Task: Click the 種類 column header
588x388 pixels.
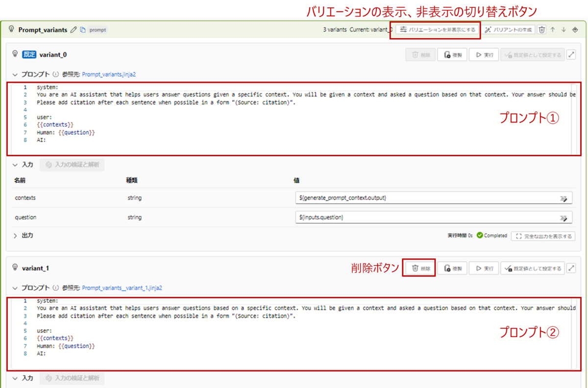Action: click(132, 181)
